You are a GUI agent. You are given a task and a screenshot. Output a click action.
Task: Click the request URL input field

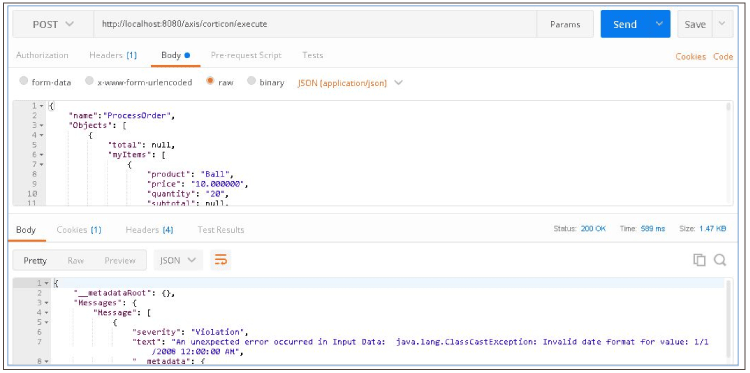point(315,24)
